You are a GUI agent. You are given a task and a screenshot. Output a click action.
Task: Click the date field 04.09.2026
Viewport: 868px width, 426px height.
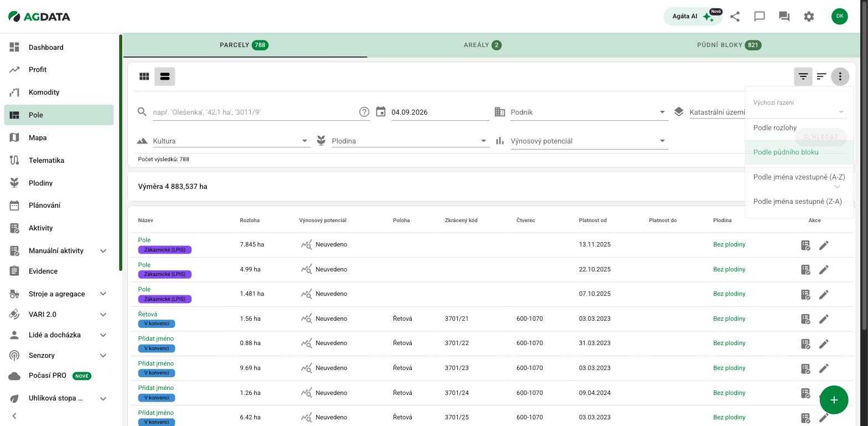coord(440,112)
